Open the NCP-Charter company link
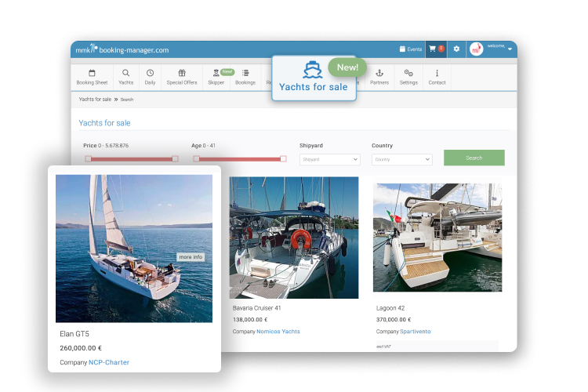588x392 pixels. point(109,362)
